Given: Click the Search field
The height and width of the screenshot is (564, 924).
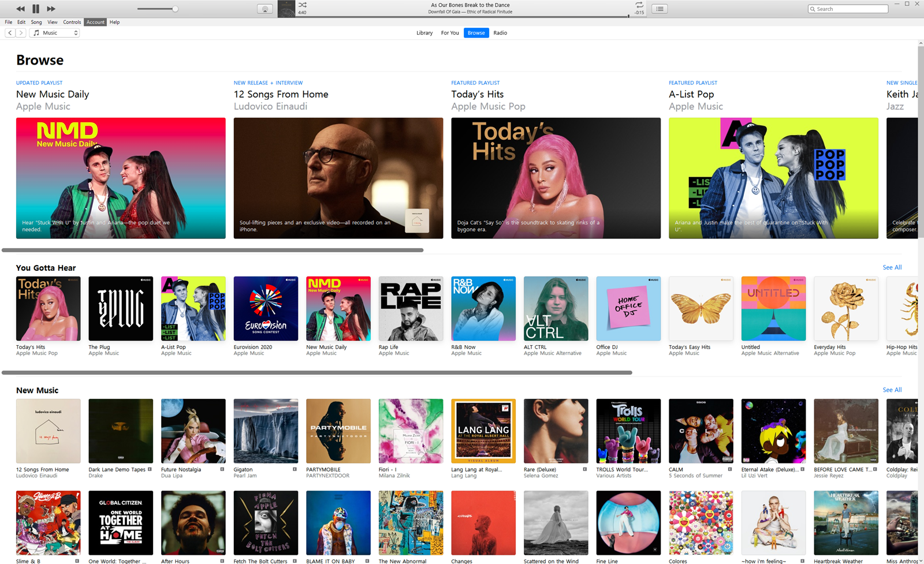Looking at the screenshot, I should (x=848, y=9).
